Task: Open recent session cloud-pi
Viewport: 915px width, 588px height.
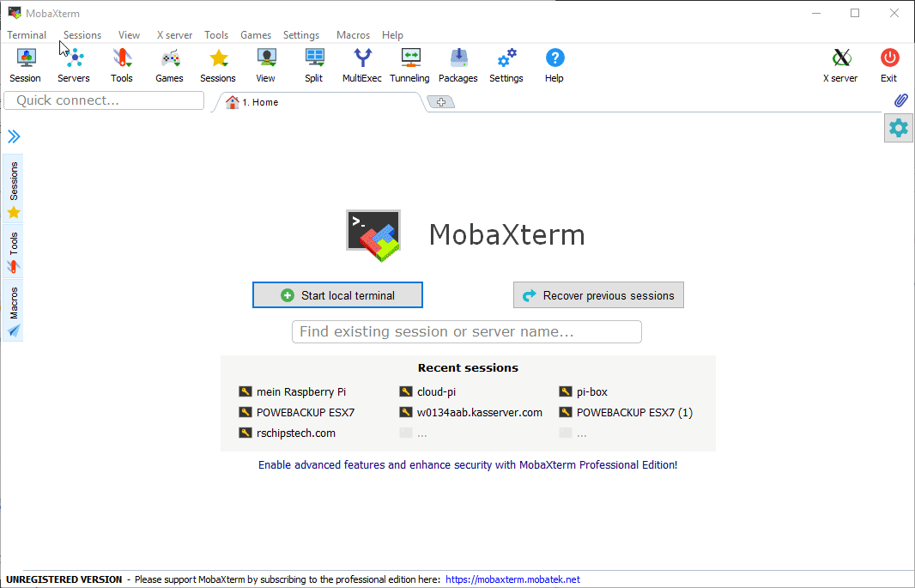Action: point(427,392)
